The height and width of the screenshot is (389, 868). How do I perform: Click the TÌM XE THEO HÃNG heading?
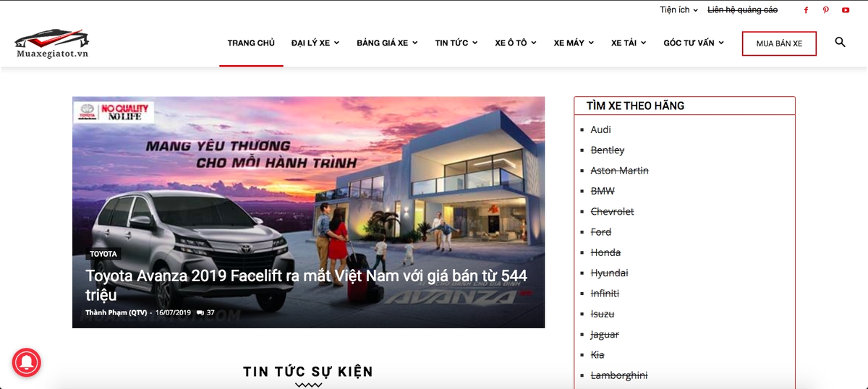[636, 106]
